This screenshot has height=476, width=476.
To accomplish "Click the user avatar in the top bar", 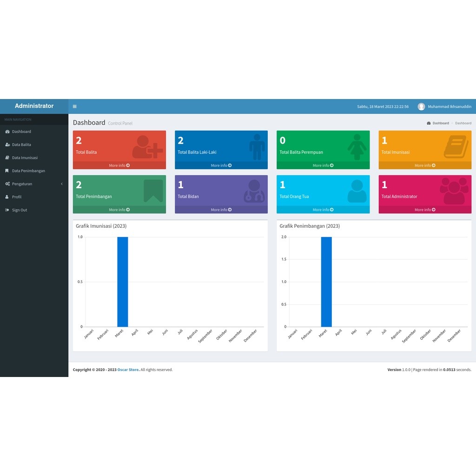I will [421, 106].
